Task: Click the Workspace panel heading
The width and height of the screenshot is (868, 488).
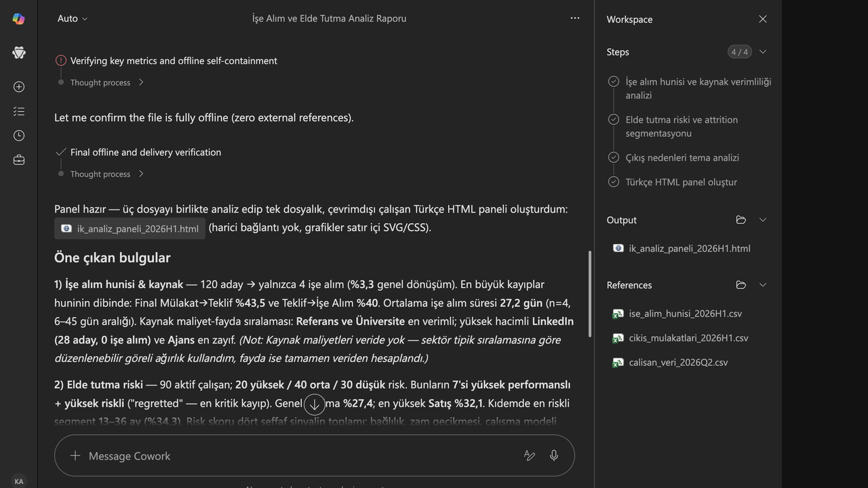Action: click(x=629, y=19)
